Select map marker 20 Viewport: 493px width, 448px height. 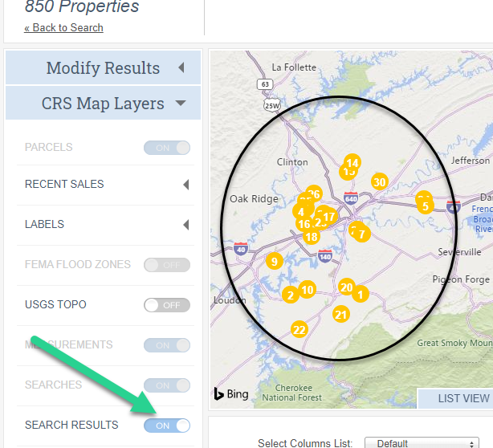point(347,287)
